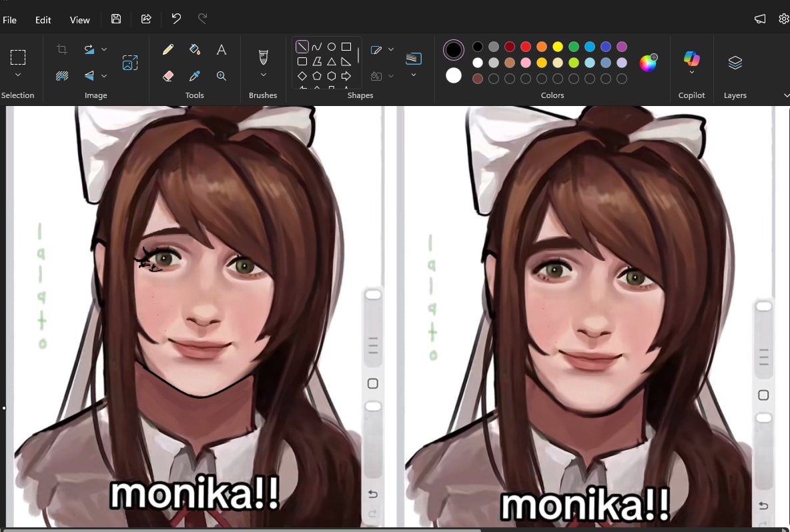Select Color 2 white secondary swatch
Image resolution: width=790 pixels, height=532 pixels.
click(454, 75)
